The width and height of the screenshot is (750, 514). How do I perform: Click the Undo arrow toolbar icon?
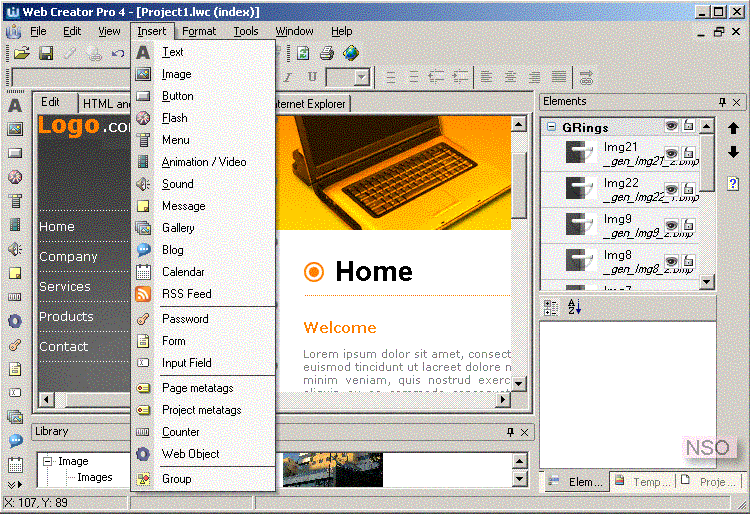click(118, 53)
